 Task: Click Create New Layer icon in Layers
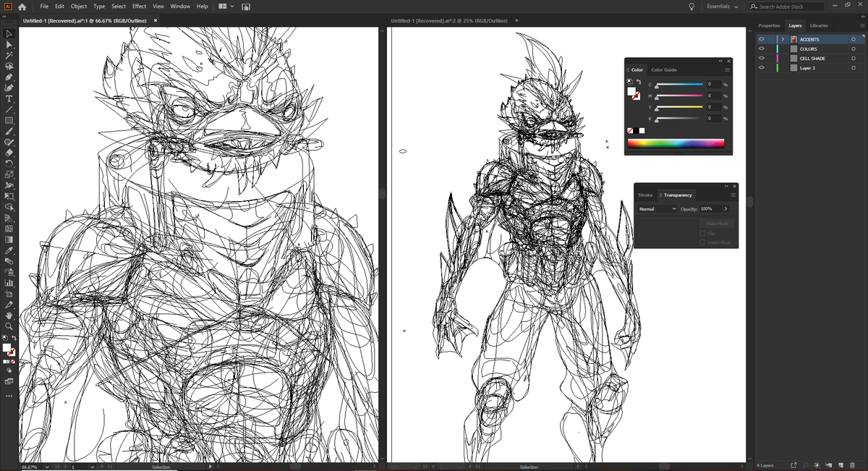coord(841,465)
